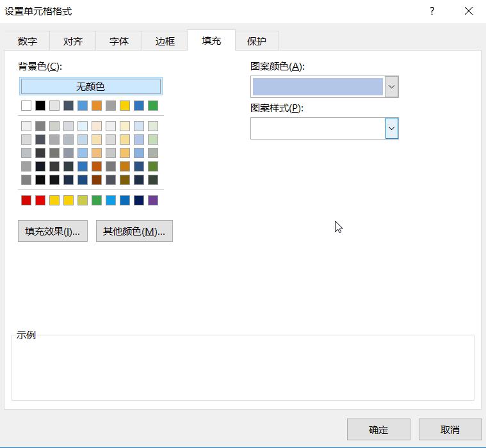This screenshot has height=448, width=486.
Task: Switch to the 数字 tab
Action: pyautogui.click(x=28, y=41)
